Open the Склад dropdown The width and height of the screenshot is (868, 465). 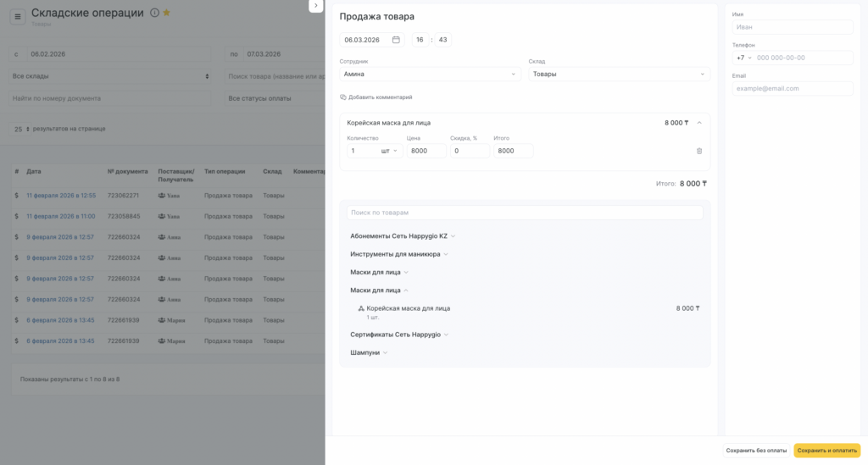coord(619,75)
